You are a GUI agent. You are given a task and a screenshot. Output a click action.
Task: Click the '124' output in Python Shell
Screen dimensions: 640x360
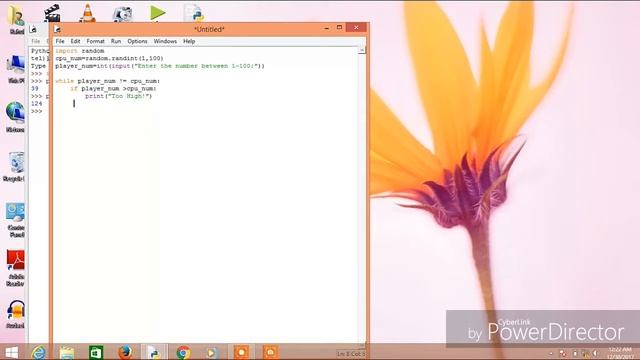pyautogui.click(x=36, y=104)
